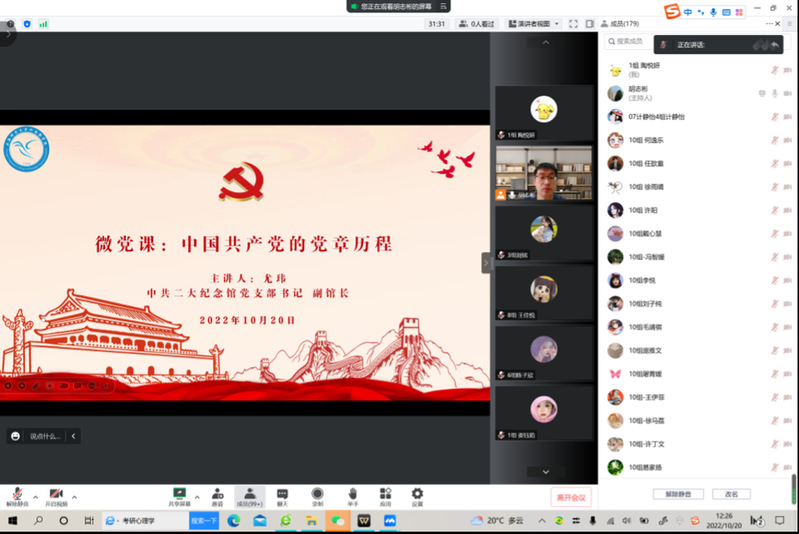Open share screen options arrow
The width and height of the screenshot is (799, 534).
click(197, 497)
